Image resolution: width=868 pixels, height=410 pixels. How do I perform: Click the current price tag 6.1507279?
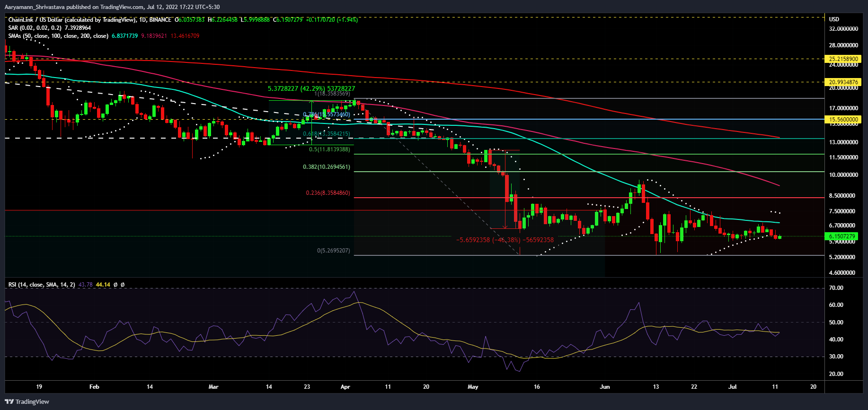842,236
